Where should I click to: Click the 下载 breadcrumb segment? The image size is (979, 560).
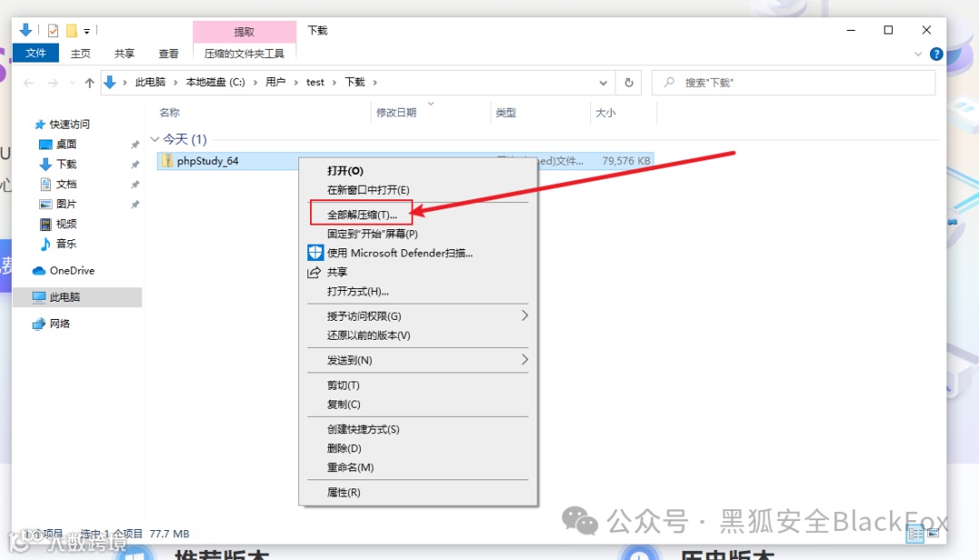pyautogui.click(x=354, y=82)
